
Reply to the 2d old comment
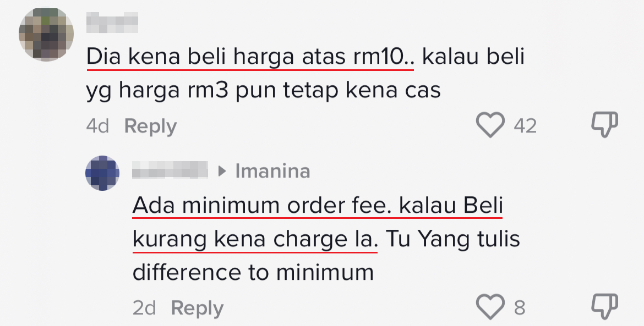pos(197,308)
